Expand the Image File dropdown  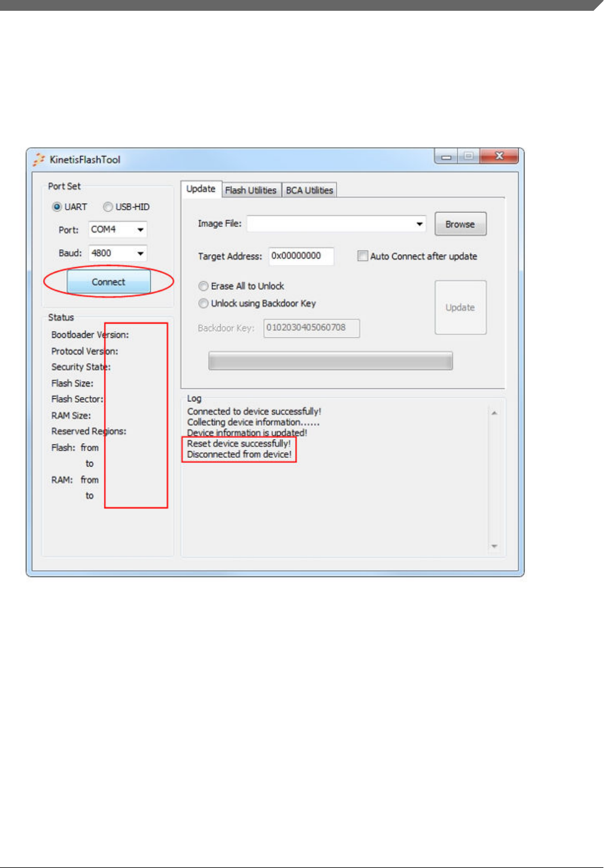420,224
